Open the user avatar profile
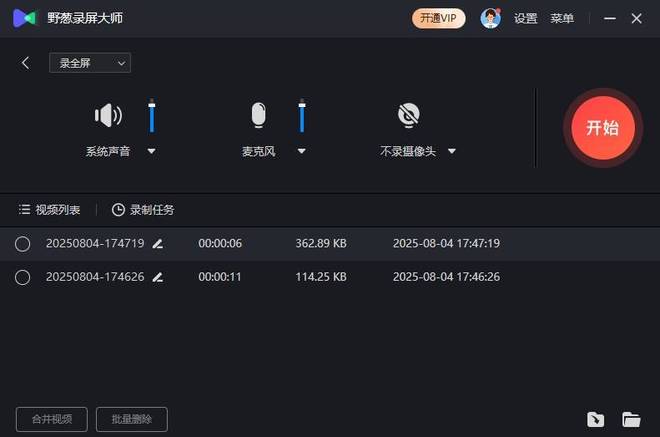660x437 pixels. pyautogui.click(x=489, y=18)
